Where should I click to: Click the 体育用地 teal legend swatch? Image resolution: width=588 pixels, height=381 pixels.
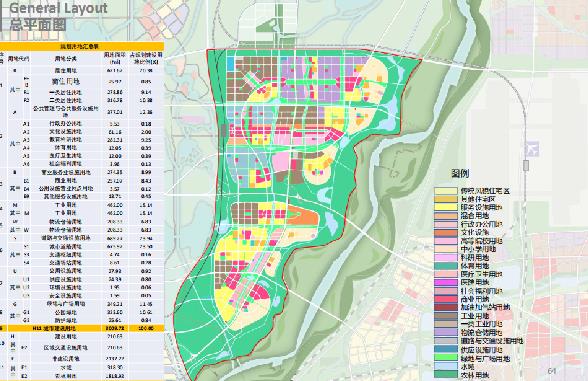(446, 266)
